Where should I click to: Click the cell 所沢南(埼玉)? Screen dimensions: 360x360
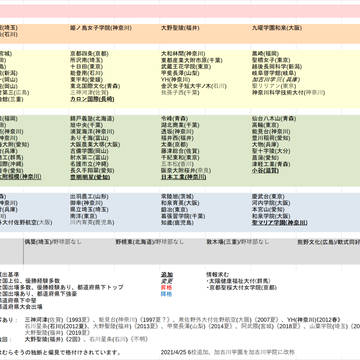click(86, 60)
